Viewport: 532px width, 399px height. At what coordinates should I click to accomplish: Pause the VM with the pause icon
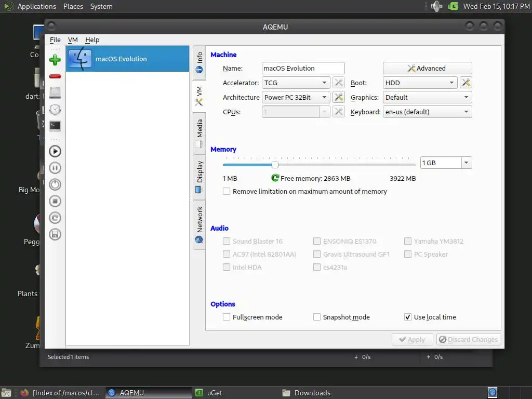point(55,168)
